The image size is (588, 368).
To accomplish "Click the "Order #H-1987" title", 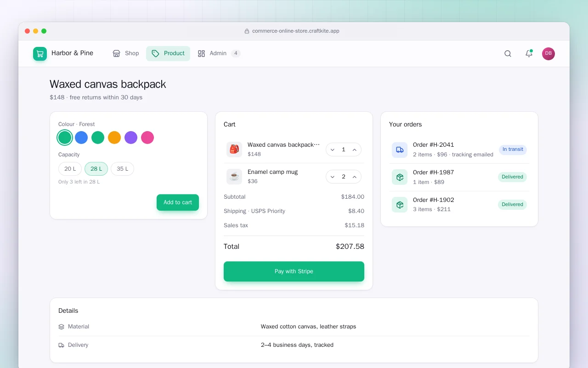I will click(x=433, y=172).
